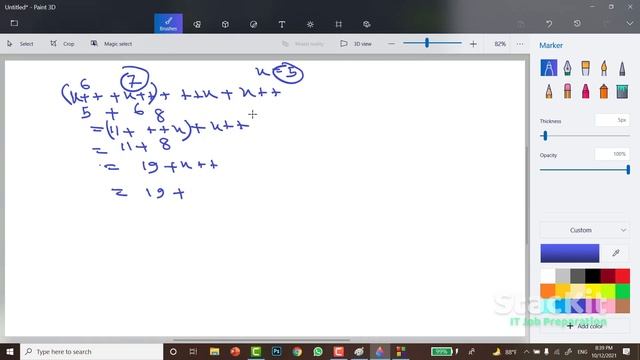Pick the eyedropper tool
This screenshot has width=640, height=360.
pyautogui.click(x=616, y=253)
